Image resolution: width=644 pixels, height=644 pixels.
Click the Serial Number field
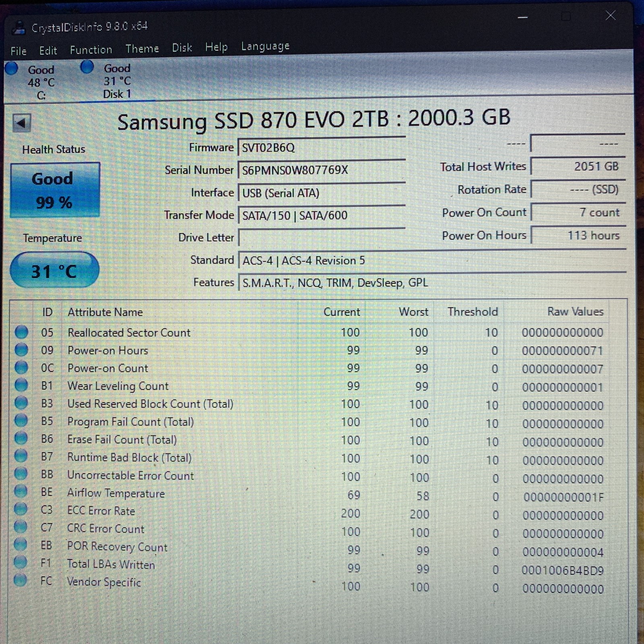[322, 170]
